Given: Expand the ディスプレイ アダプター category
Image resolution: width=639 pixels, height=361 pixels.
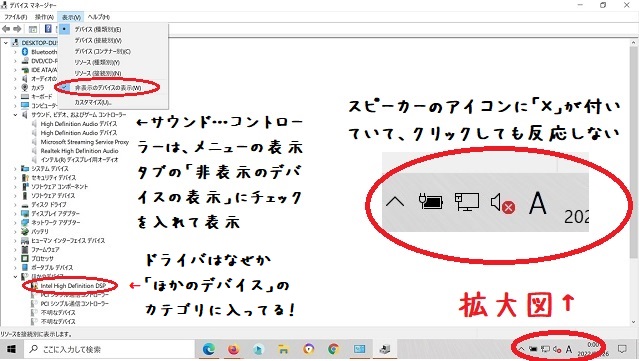Looking at the screenshot, I should click(x=15, y=214).
